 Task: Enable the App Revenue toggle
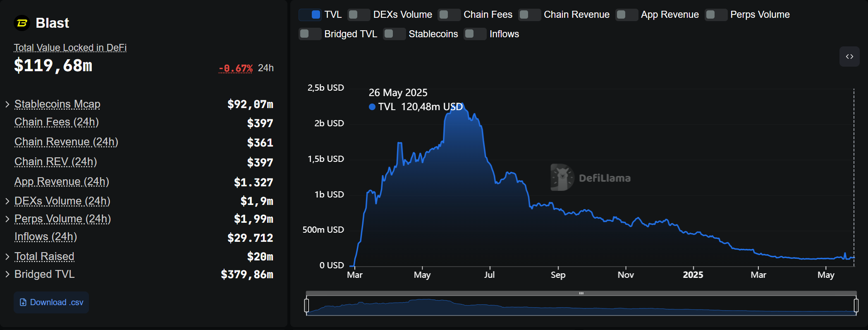tap(626, 14)
